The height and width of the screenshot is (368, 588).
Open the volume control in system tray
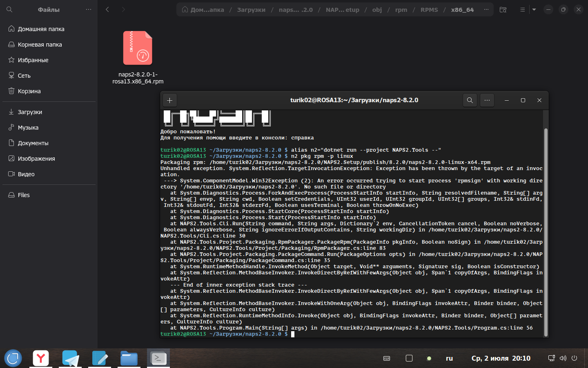(x=563, y=358)
